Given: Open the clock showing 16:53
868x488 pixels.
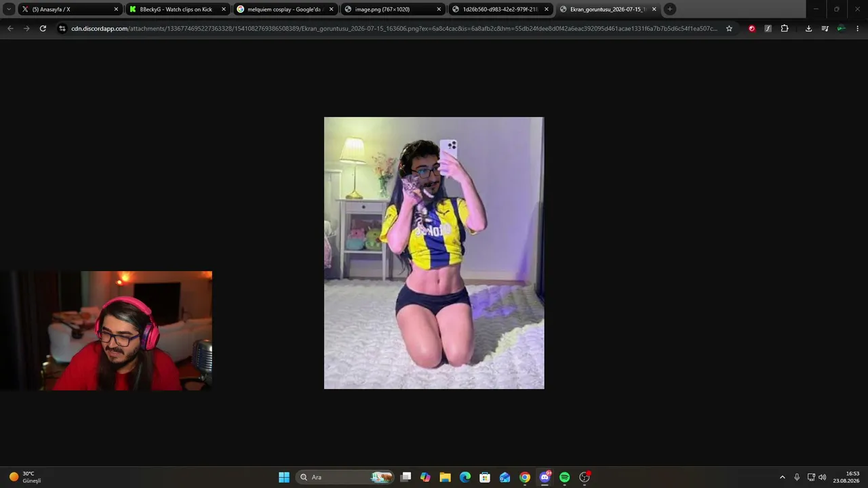Looking at the screenshot, I should coord(846,477).
